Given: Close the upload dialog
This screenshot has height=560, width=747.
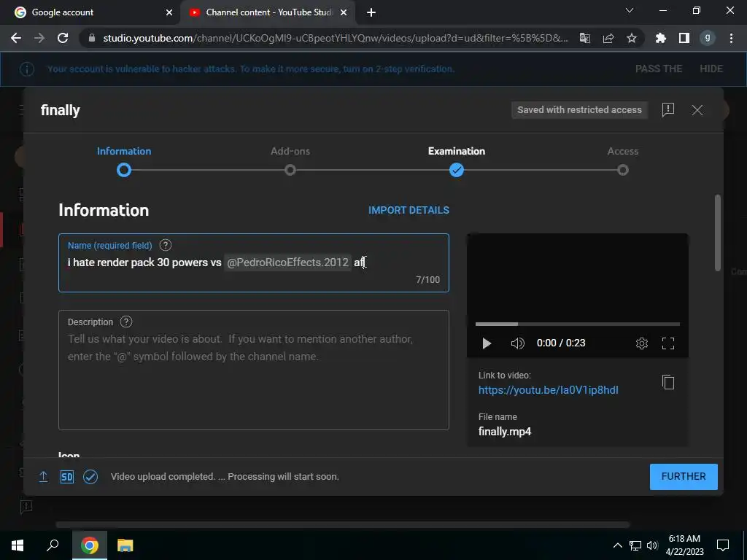Looking at the screenshot, I should [x=697, y=110].
